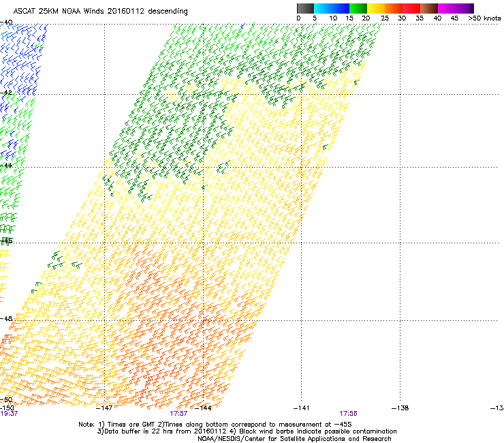Click the '-138' longitude label
Screen dimensions: 504x443
(400, 408)
